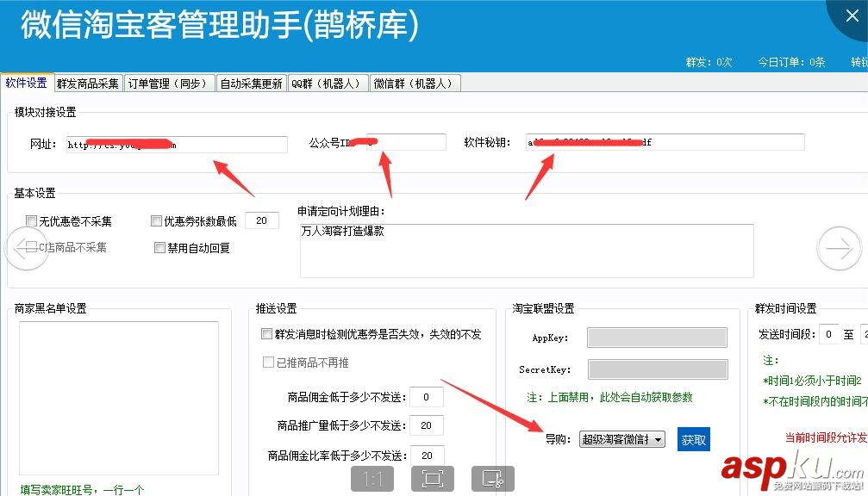Check 禁用自动回复 option
Image resolution: width=868 pixels, height=496 pixels.
click(159, 247)
